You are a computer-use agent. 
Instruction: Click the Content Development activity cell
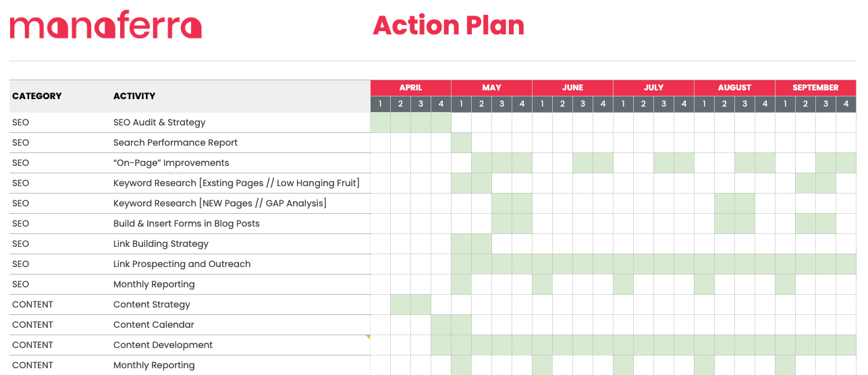coord(163,345)
